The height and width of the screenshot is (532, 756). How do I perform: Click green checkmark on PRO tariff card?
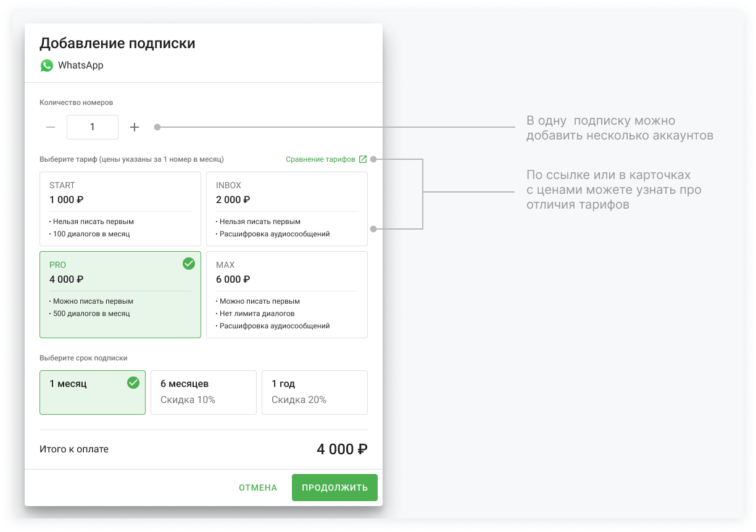tap(189, 264)
